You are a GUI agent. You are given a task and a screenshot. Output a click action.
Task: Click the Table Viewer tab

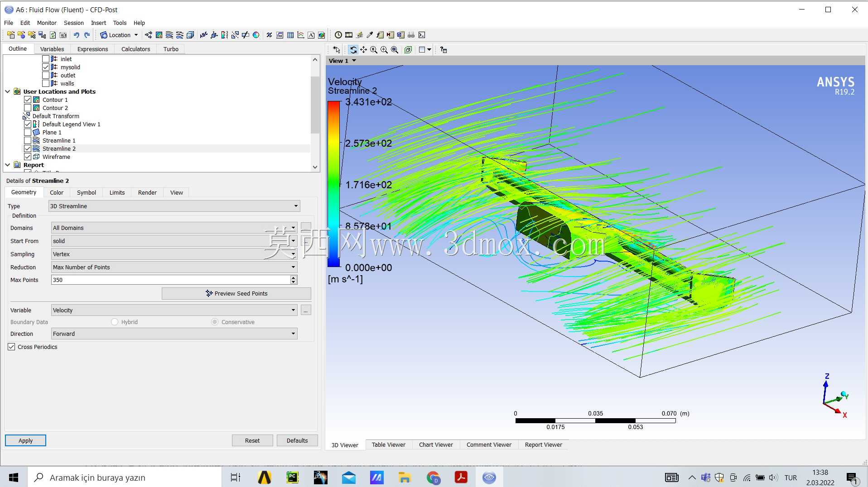[x=389, y=444]
